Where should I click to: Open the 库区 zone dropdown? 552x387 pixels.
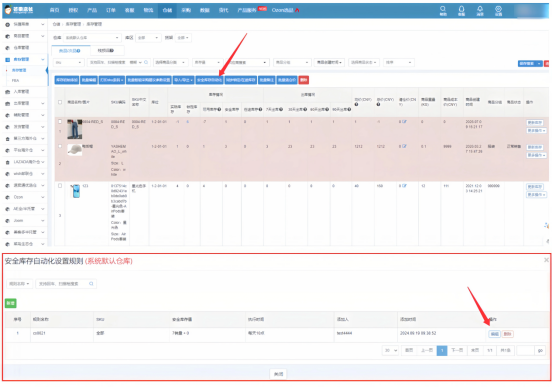[x=148, y=38]
